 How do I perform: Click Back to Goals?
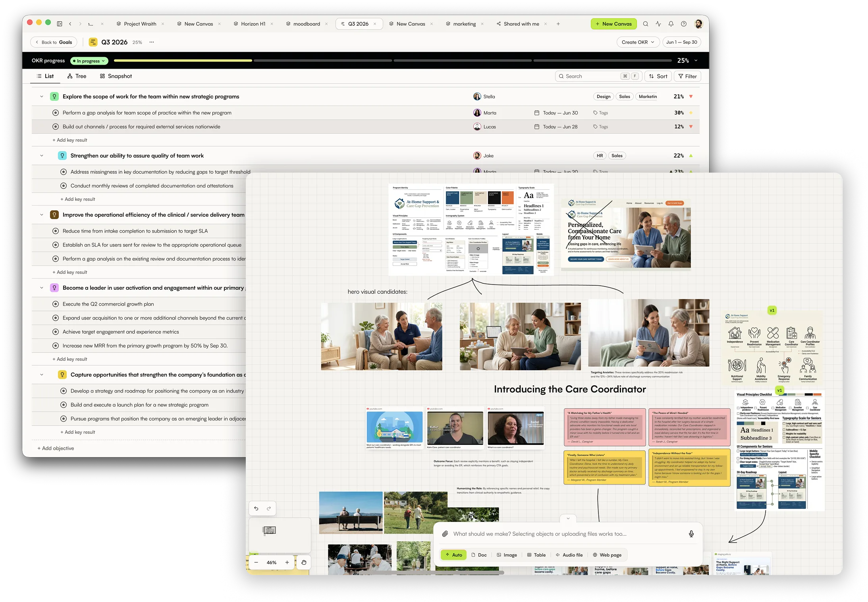point(54,42)
